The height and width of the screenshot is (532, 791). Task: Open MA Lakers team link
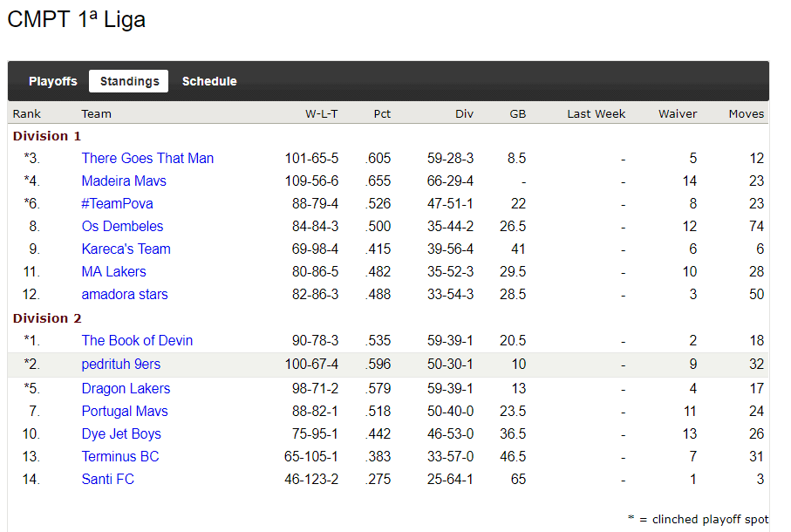113,272
